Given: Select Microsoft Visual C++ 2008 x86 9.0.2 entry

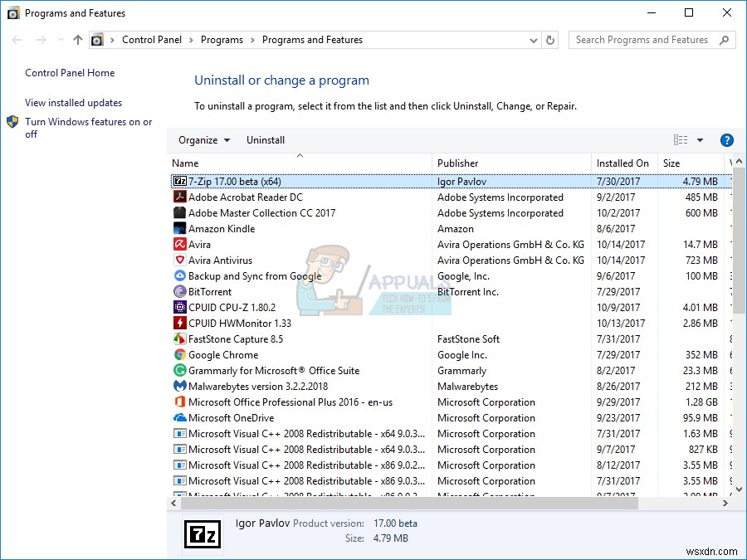Looking at the screenshot, I should click(x=306, y=465).
